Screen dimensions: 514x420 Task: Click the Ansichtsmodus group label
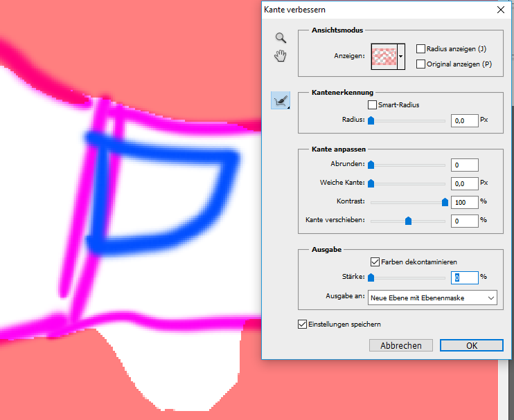click(337, 30)
